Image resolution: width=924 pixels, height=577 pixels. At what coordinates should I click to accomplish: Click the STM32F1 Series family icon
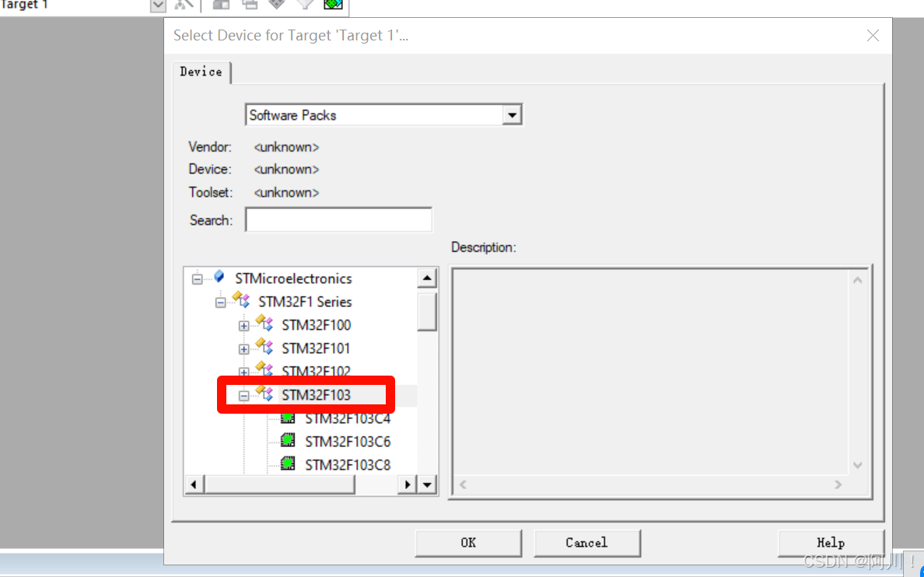(242, 299)
